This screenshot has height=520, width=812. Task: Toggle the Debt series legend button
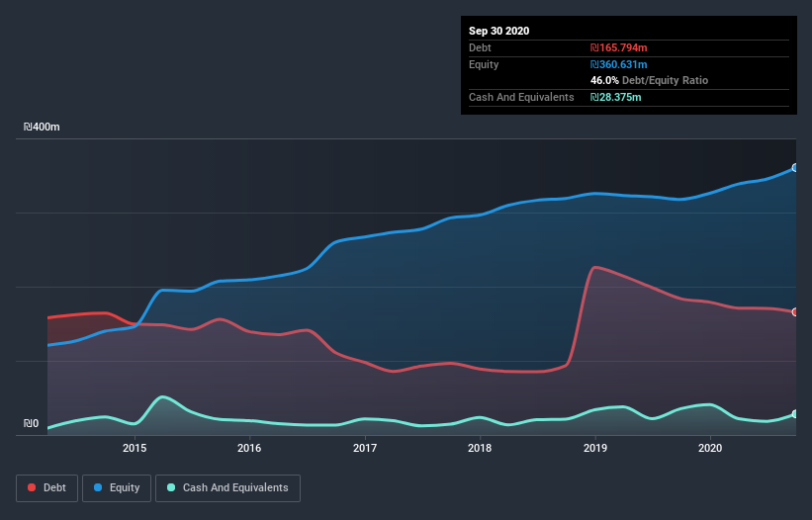click(47, 488)
